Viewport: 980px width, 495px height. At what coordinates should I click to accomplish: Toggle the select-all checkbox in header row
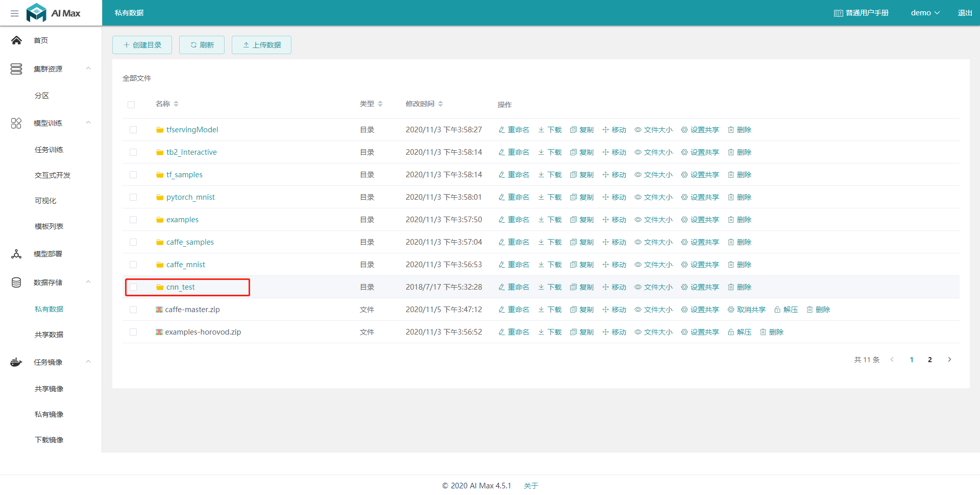click(x=131, y=104)
